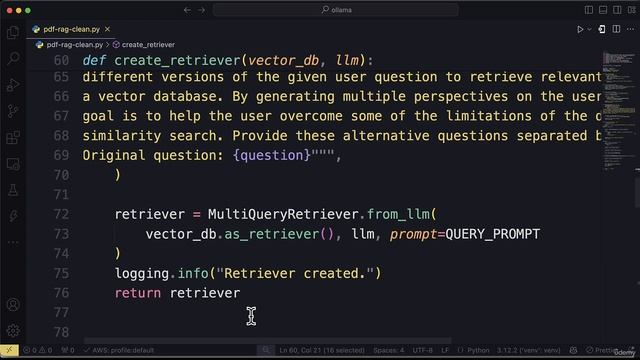Click the horizontal scrollbar under the editor
640x360 pixels.
(267, 340)
